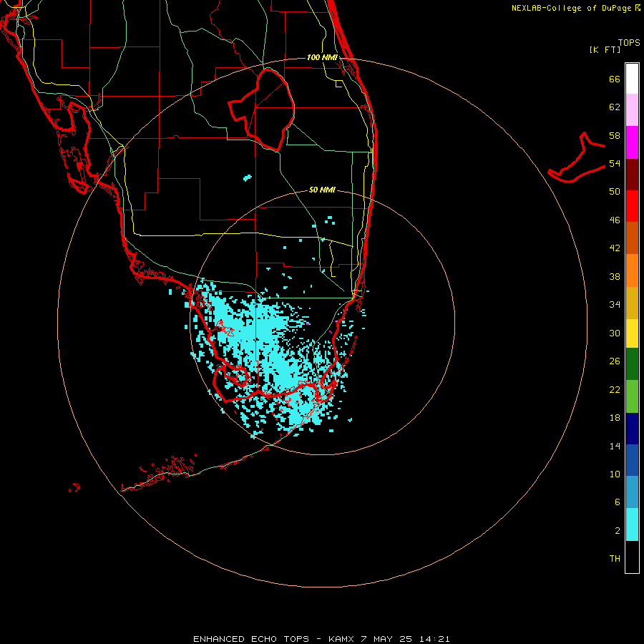Click the cyan 10 K FT legend swatch
The width and height of the screenshot is (644, 644).
[632, 525]
